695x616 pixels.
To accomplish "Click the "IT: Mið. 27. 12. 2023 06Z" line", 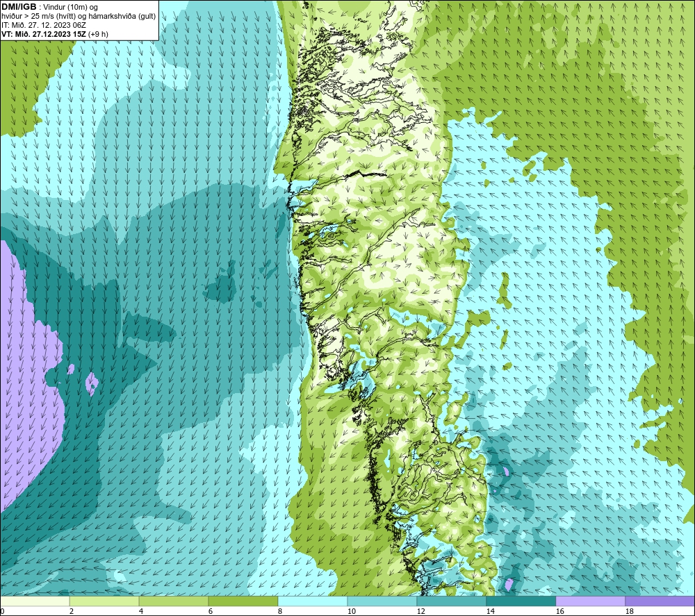I will (43, 25).
